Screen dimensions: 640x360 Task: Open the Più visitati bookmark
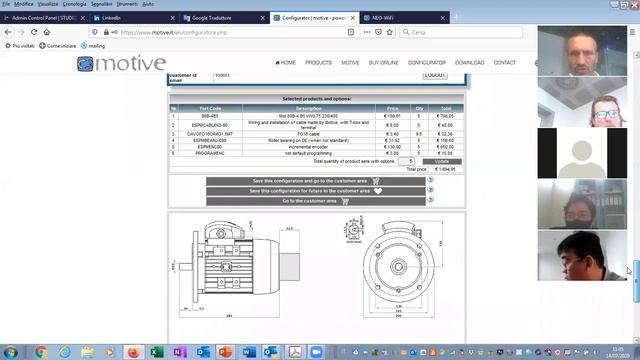(x=20, y=46)
